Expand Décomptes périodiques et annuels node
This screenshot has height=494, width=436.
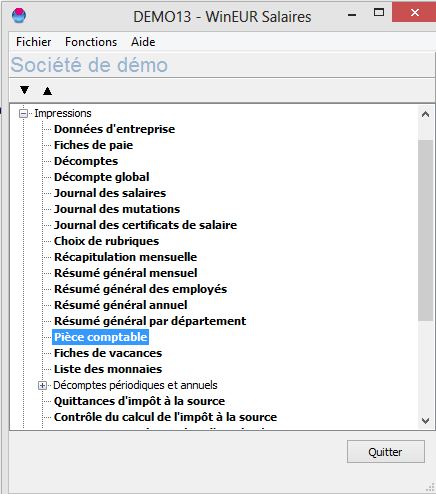coord(42,386)
